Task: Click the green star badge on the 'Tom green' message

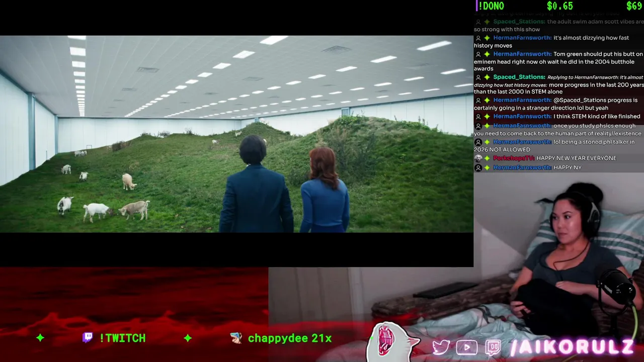Action: coord(487,54)
